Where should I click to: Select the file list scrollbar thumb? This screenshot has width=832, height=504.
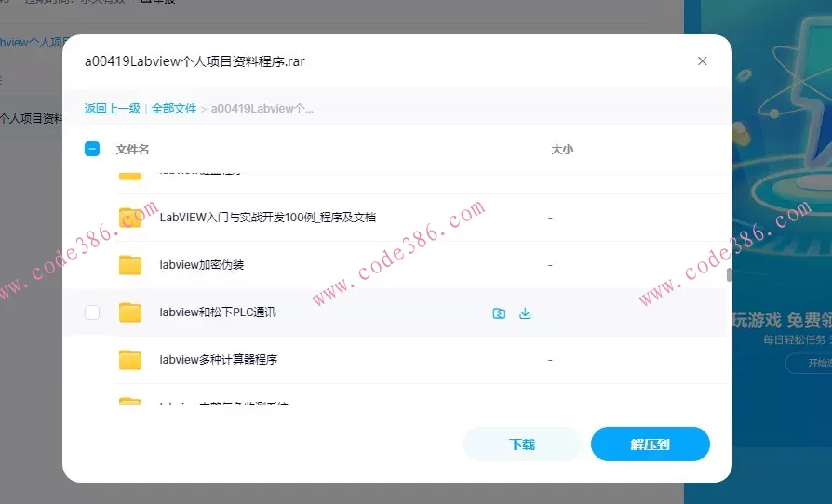[729, 274]
